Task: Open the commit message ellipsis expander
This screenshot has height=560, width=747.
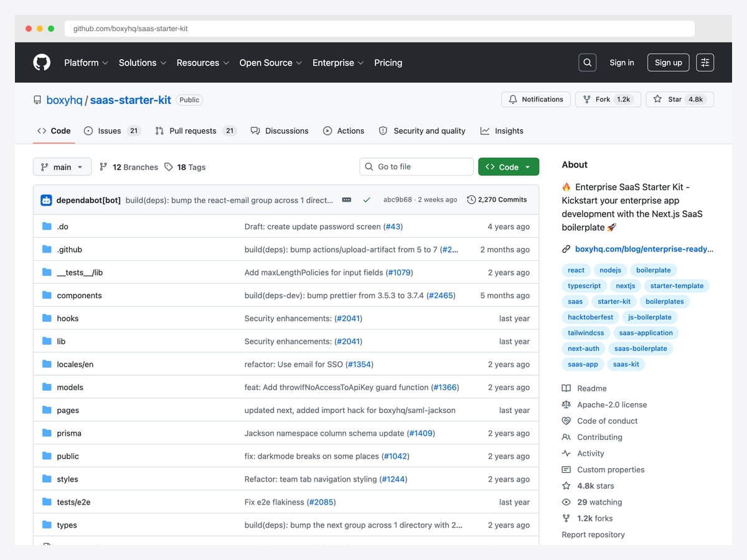Action: [347, 200]
